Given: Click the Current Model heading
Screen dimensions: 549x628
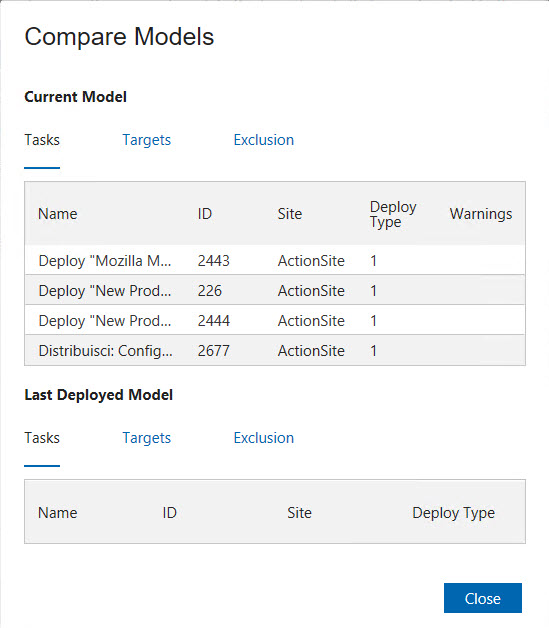Looking at the screenshot, I should click(x=75, y=97).
